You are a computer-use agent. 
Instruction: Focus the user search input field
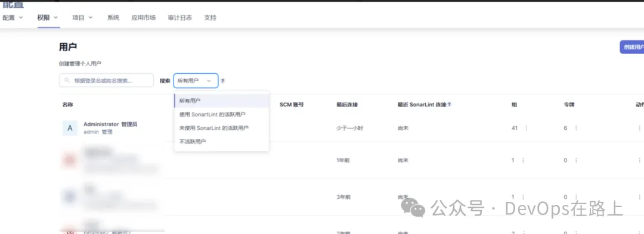pyautogui.click(x=106, y=81)
